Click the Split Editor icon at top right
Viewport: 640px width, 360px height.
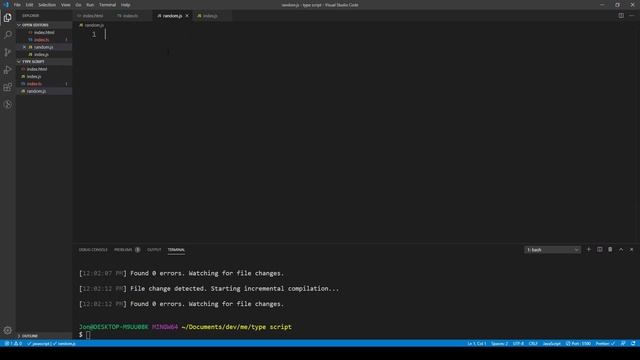pyautogui.click(x=621, y=16)
